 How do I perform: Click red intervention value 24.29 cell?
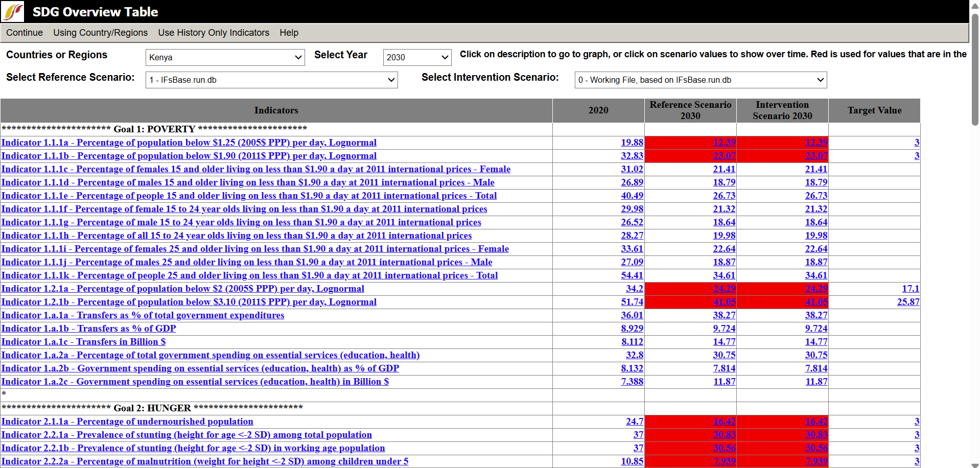pyautogui.click(x=816, y=289)
